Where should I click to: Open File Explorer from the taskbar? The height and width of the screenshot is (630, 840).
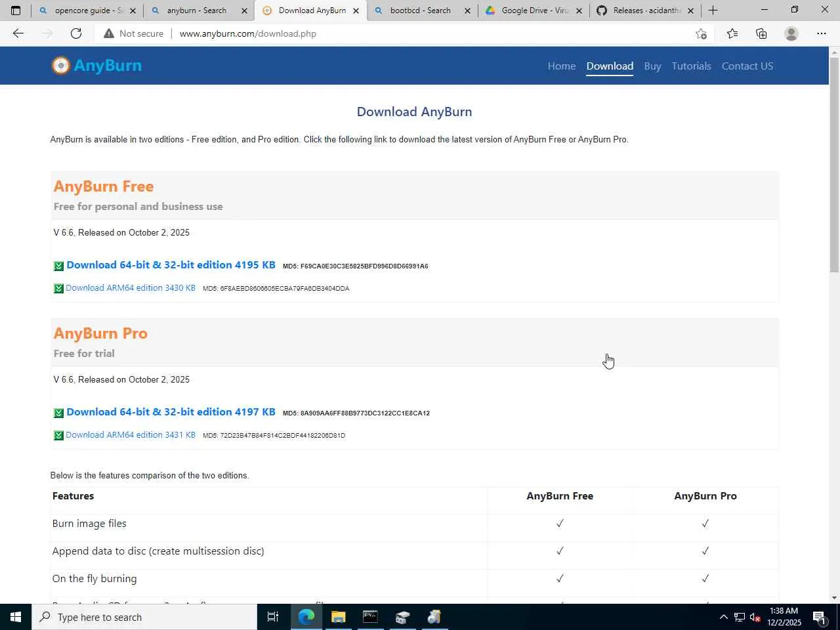pyautogui.click(x=339, y=617)
